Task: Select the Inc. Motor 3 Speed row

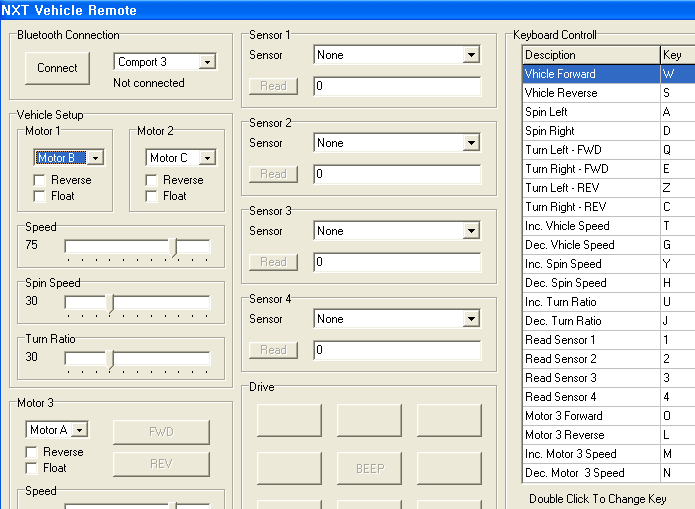Action: pos(609,454)
